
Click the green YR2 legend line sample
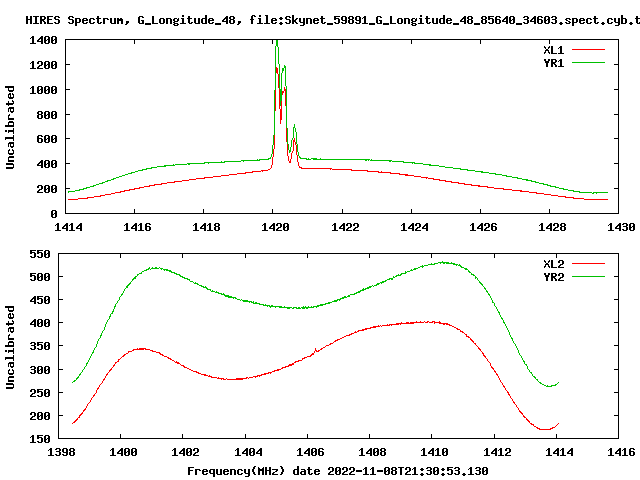click(588, 277)
